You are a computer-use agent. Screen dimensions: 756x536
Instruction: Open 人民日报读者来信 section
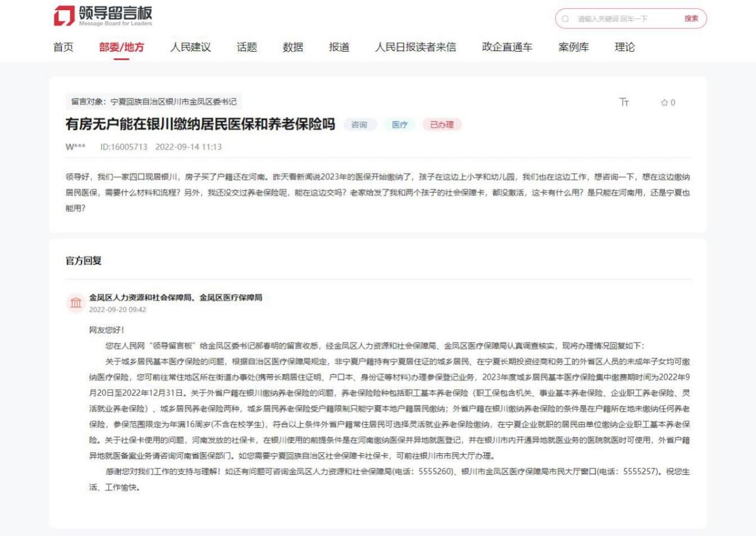416,48
